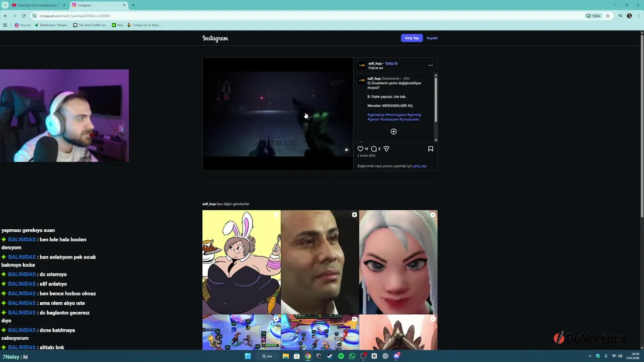This screenshot has height=362, width=644.
Task: Reload the page with the refresh icon
Action: pyautogui.click(x=23, y=16)
